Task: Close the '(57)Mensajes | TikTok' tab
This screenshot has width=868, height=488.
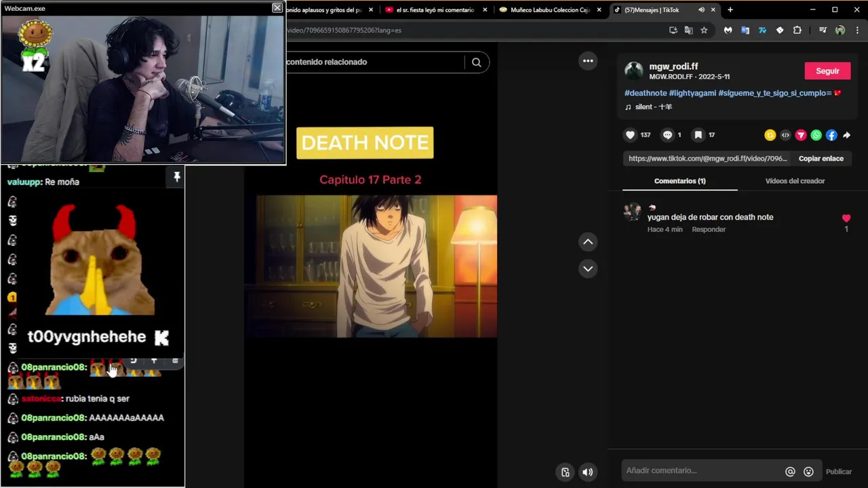Action: pos(713,10)
